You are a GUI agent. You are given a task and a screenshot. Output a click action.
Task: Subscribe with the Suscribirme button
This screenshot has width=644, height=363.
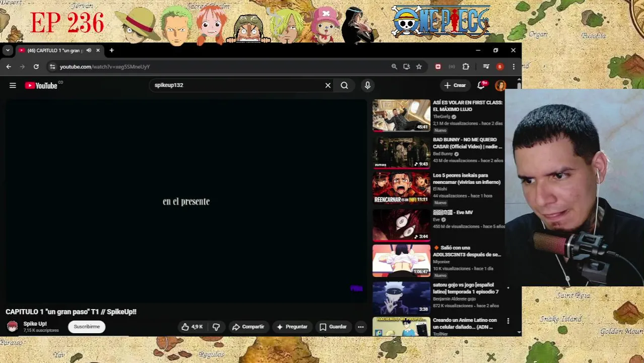tap(87, 327)
